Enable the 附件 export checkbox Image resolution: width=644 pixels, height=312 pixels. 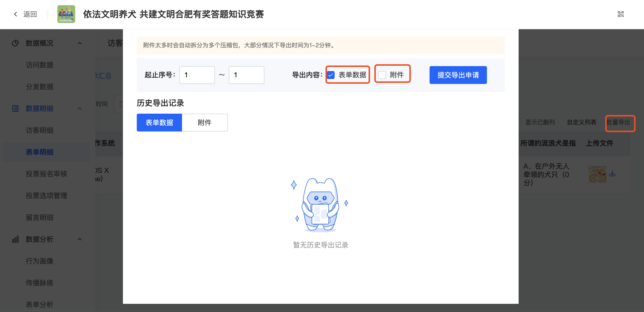pyautogui.click(x=382, y=75)
